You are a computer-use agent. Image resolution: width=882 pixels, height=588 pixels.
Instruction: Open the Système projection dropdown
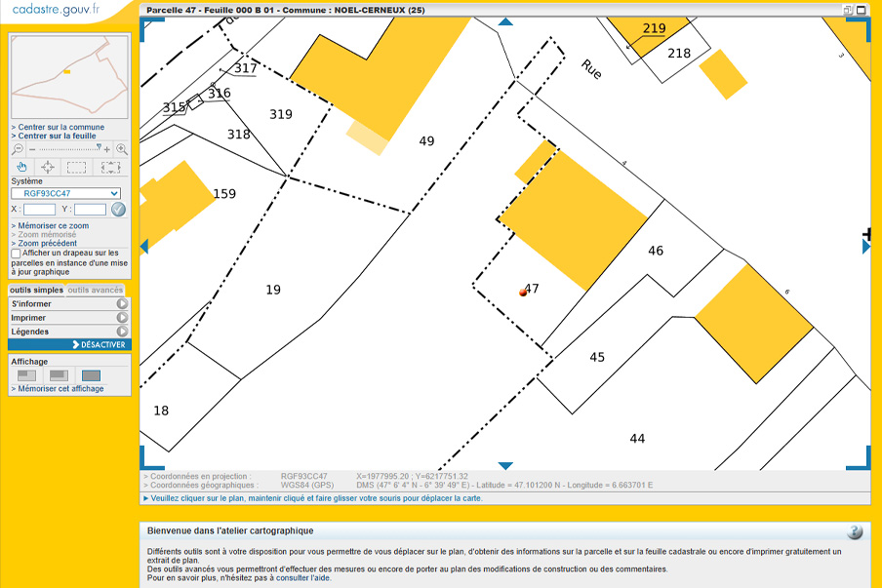(x=66, y=193)
